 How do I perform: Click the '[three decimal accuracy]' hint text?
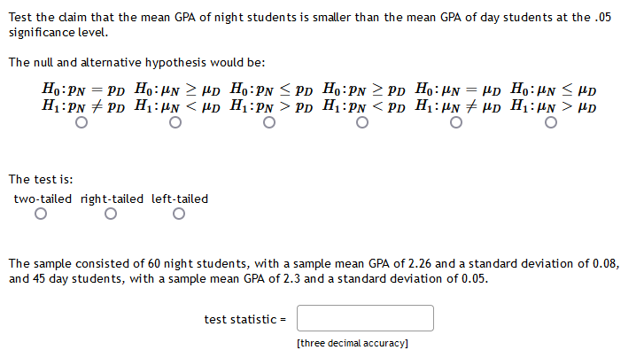point(353,342)
